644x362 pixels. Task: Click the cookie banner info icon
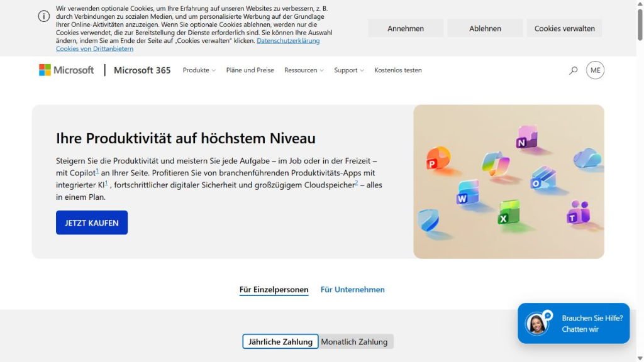44,16
